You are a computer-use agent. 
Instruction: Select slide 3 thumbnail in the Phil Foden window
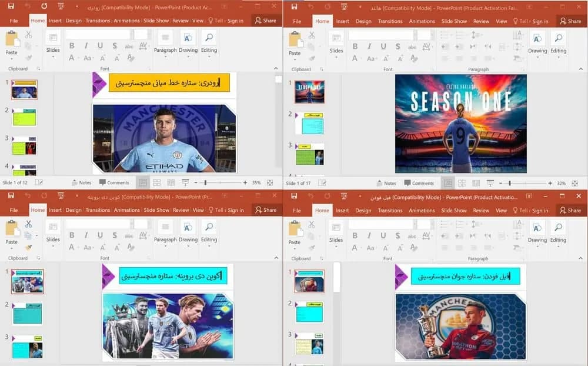click(x=309, y=344)
